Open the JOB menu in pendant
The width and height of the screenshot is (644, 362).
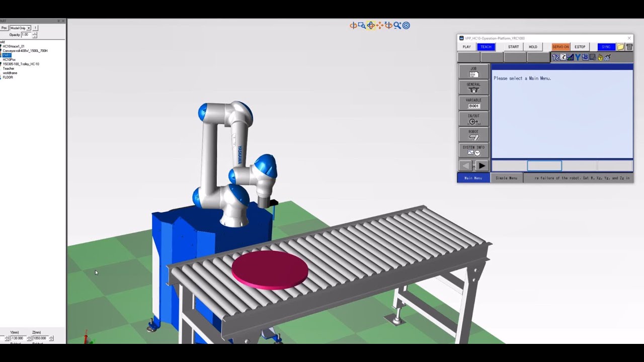point(473,72)
